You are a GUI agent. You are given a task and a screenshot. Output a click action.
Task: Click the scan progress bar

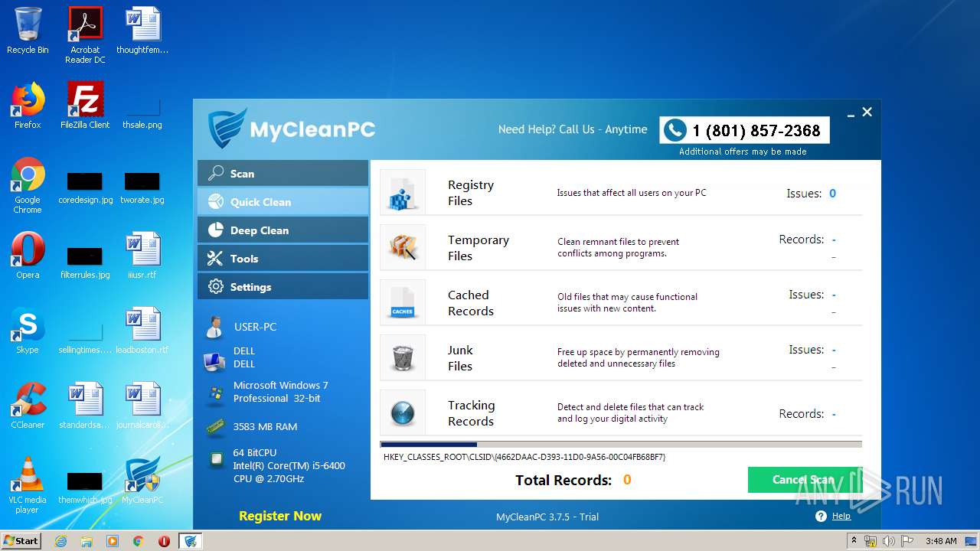[x=621, y=444]
